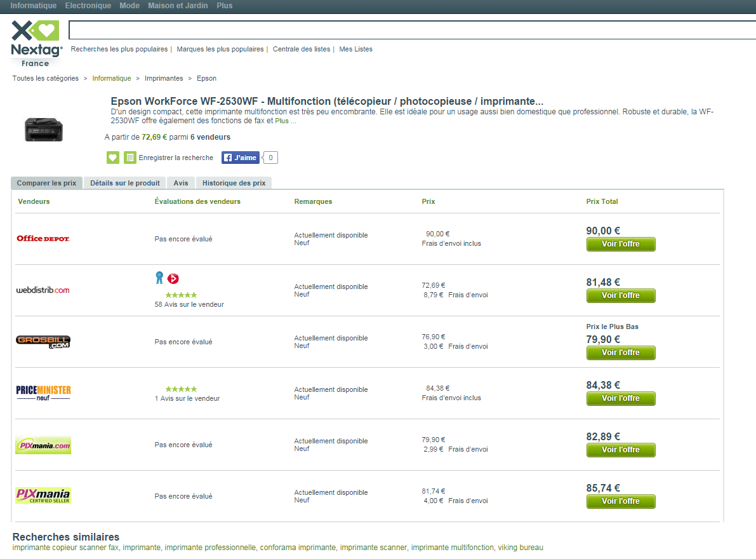The width and height of the screenshot is (756, 559).
Task: Click webdistrib's red arrow badge icon
Action: point(173,278)
